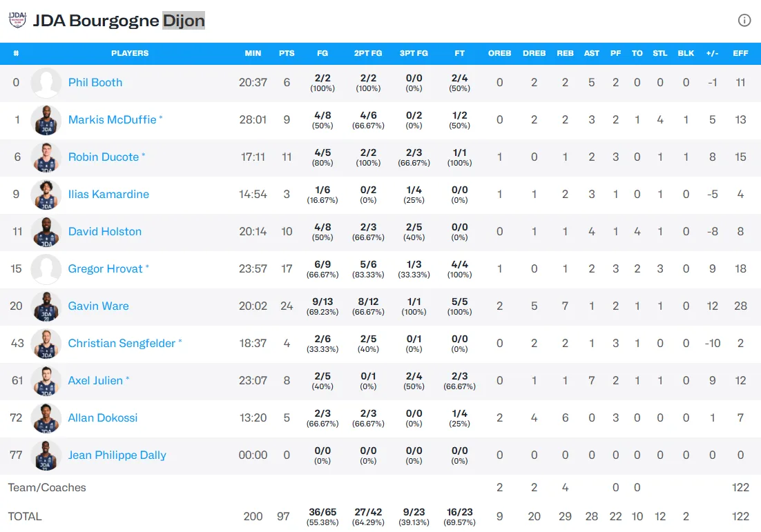Viewport: 761px width, 532px height.
Task: Click the +/- column header
Action: 713,53
